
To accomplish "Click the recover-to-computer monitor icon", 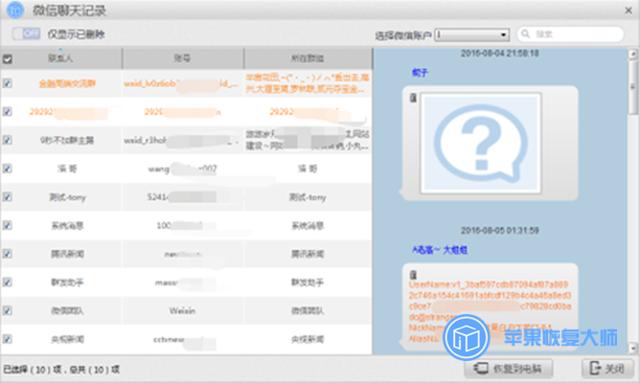I will (x=481, y=368).
